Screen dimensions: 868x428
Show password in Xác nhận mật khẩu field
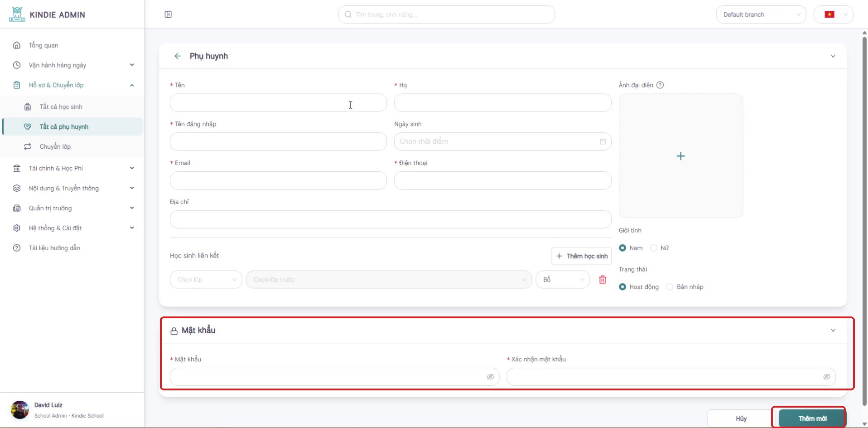tap(827, 377)
